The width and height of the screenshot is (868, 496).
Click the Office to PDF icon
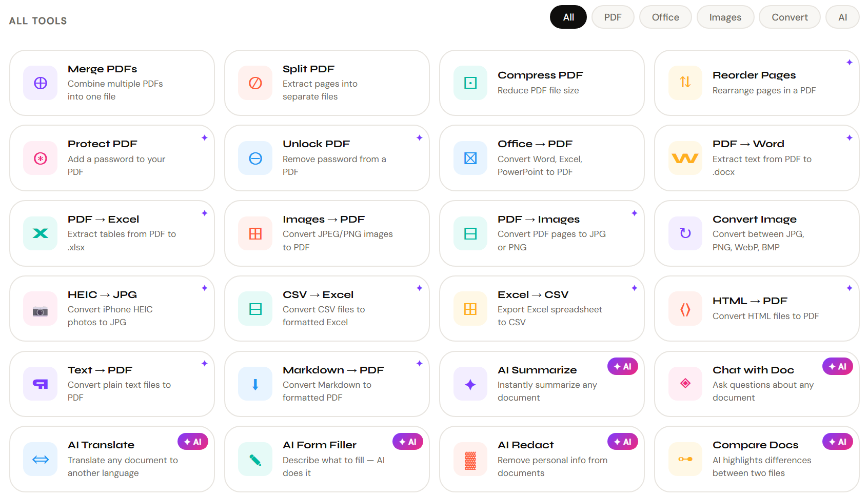pos(470,158)
